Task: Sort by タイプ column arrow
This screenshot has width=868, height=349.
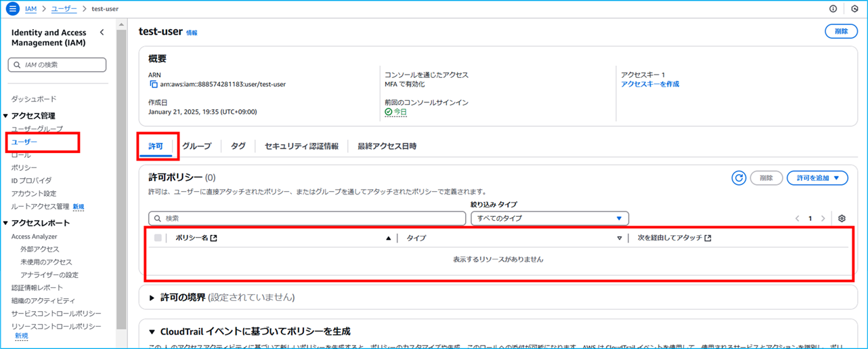Action: coord(619,239)
